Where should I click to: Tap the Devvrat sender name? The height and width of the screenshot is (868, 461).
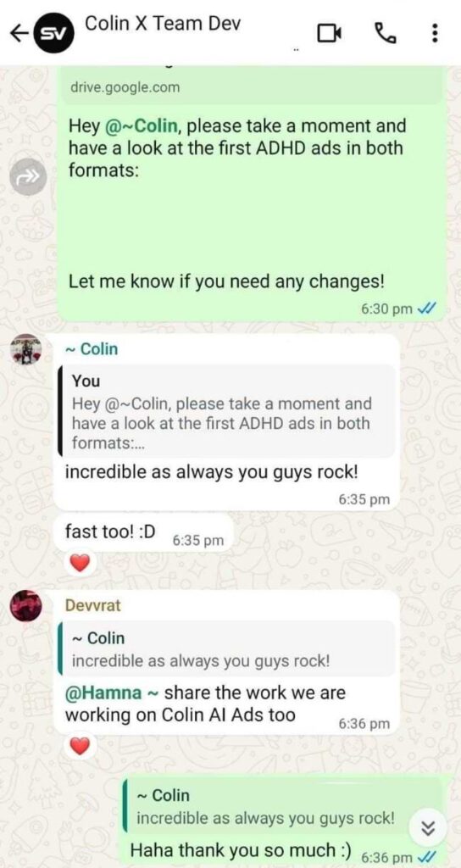pos(93,605)
